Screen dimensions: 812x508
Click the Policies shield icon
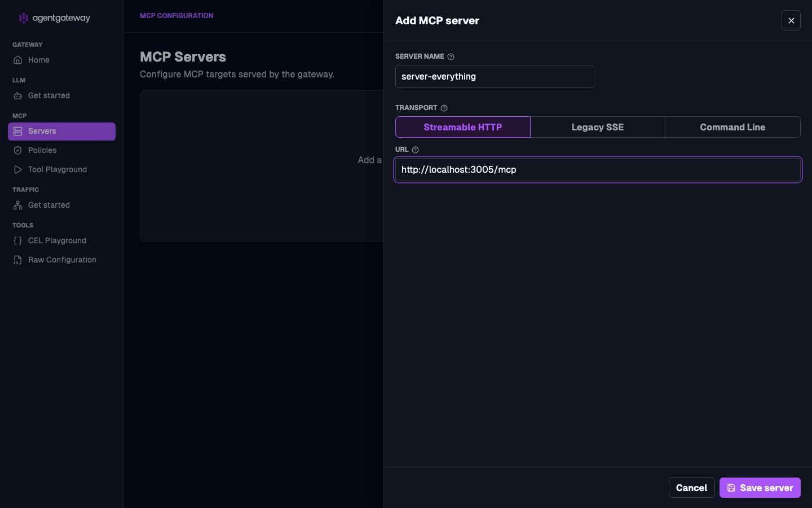tap(18, 150)
